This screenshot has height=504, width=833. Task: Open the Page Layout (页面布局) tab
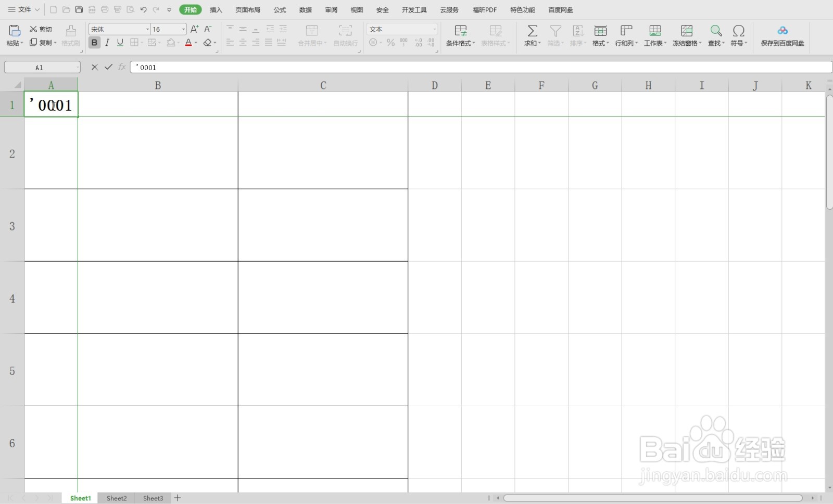pyautogui.click(x=248, y=10)
